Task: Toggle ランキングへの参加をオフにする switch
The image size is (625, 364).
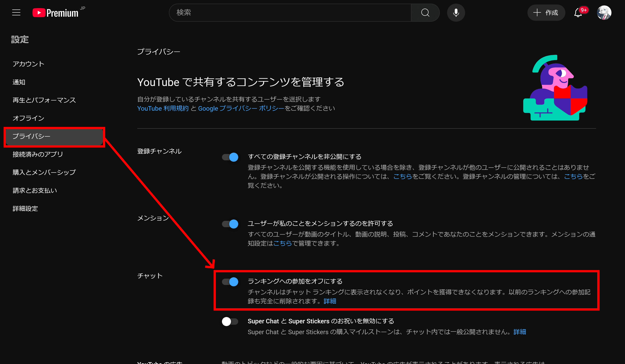Action: pos(230,282)
